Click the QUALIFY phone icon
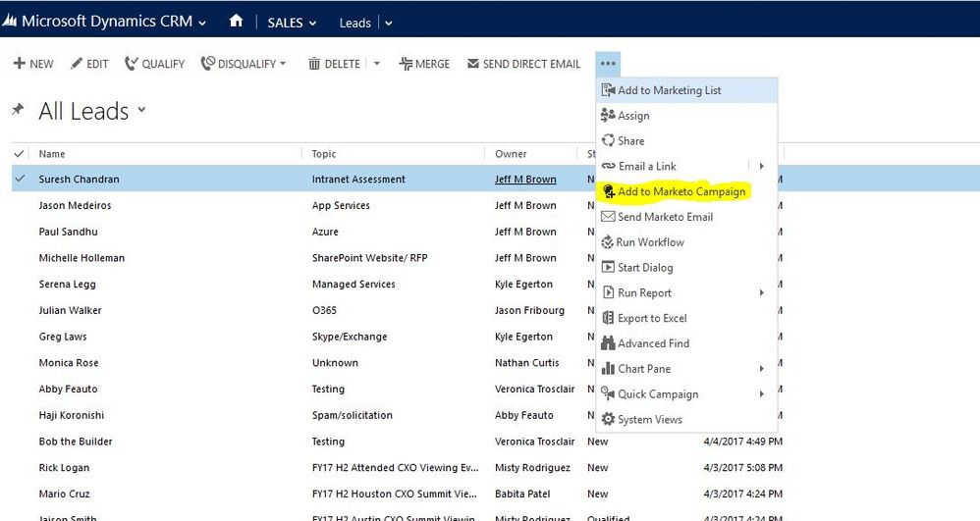Viewport: 980px width, 521px height. (x=131, y=63)
